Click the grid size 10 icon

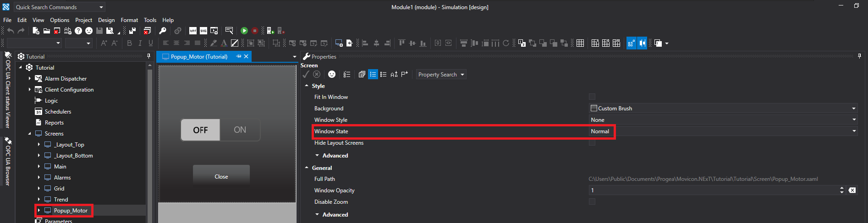606,43
